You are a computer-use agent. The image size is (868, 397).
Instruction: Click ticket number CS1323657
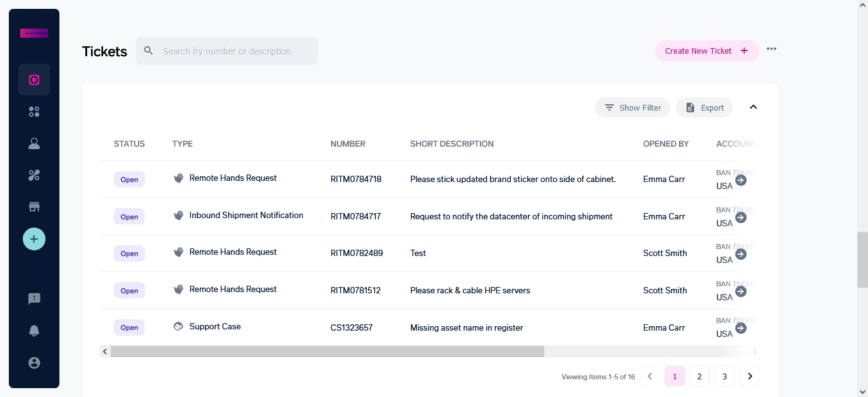pyautogui.click(x=351, y=327)
